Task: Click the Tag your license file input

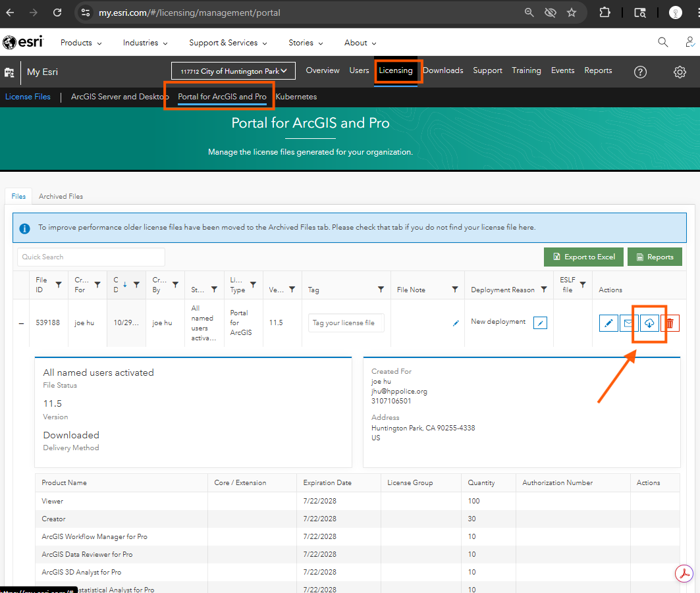Action: [346, 323]
